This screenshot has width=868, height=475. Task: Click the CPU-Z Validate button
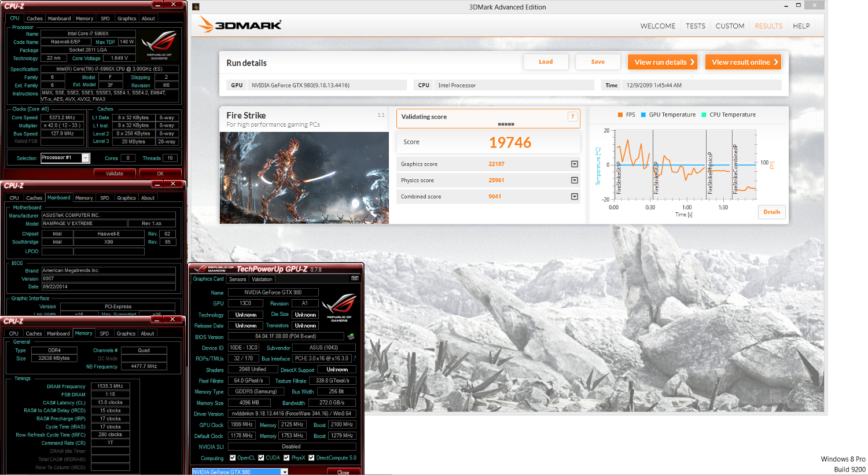(115, 174)
